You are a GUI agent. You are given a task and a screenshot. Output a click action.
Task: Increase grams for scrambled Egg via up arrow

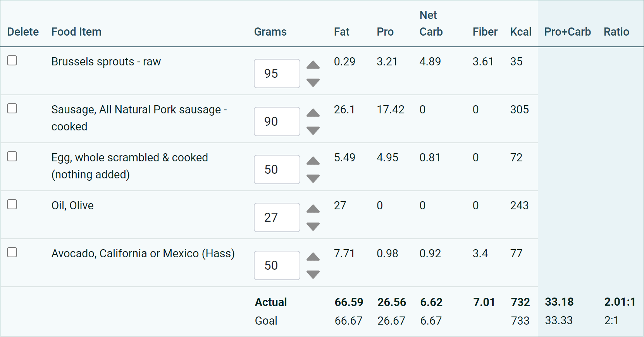point(313,161)
